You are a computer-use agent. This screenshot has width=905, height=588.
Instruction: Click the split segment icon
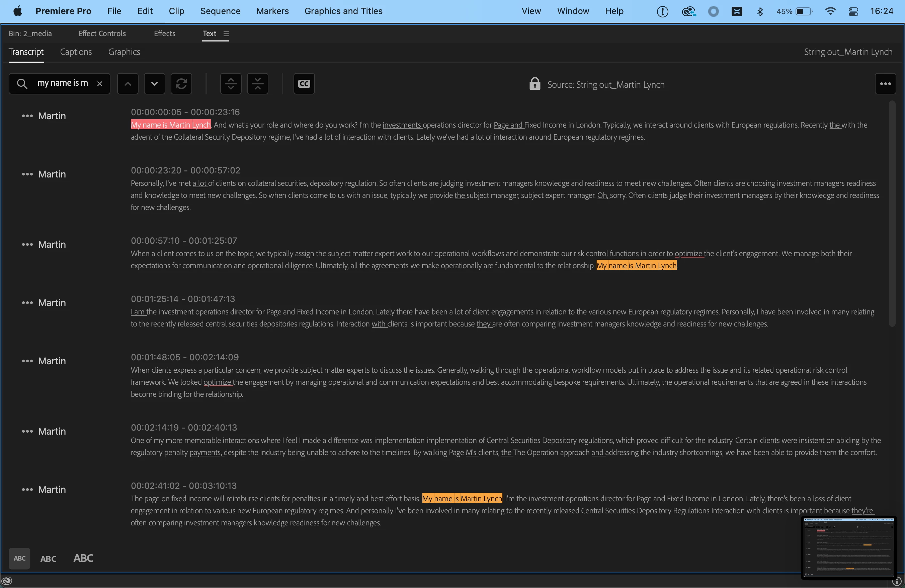[231, 84]
